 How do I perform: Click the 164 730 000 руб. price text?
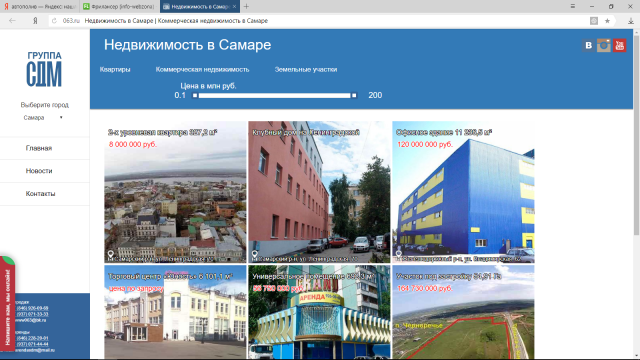point(425,288)
